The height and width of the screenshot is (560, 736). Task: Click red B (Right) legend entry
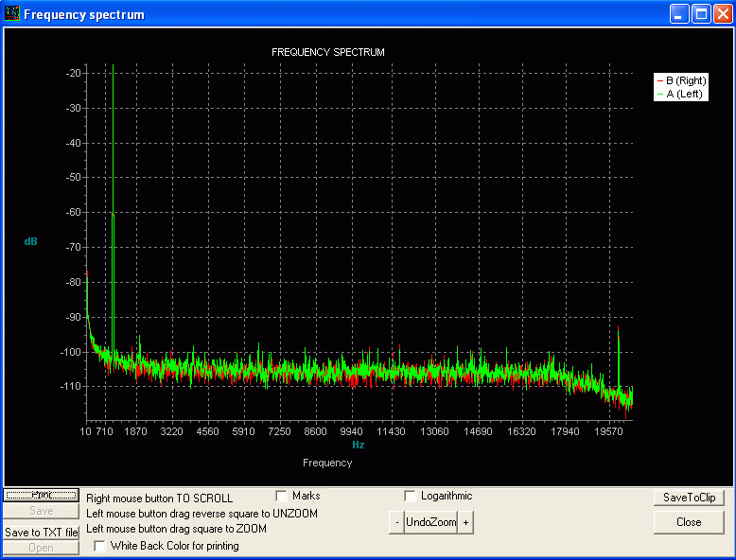(x=681, y=80)
